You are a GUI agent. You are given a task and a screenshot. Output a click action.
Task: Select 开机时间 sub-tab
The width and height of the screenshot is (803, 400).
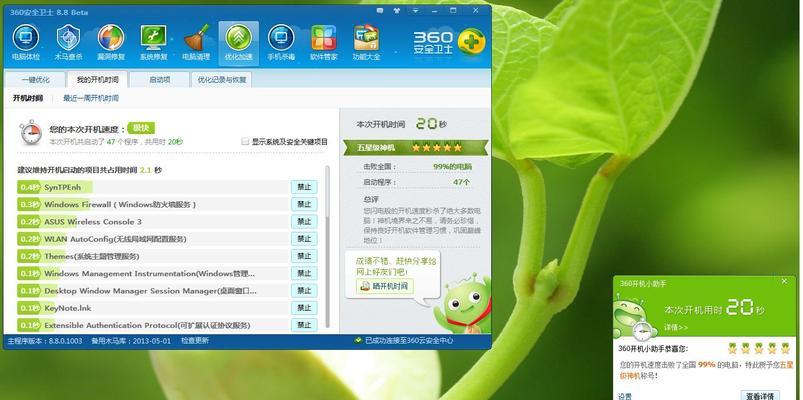point(28,98)
